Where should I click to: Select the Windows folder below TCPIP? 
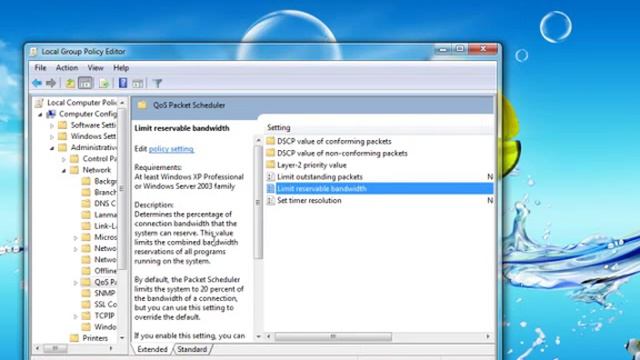pos(99,327)
